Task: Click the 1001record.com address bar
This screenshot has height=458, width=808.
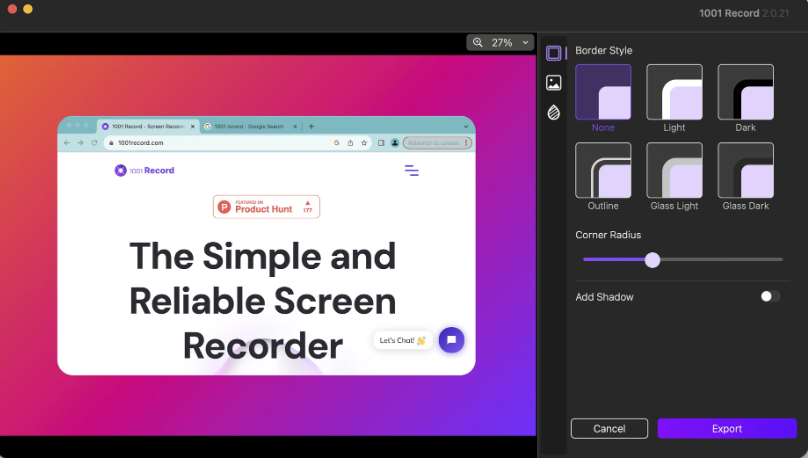Action: (x=238, y=143)
